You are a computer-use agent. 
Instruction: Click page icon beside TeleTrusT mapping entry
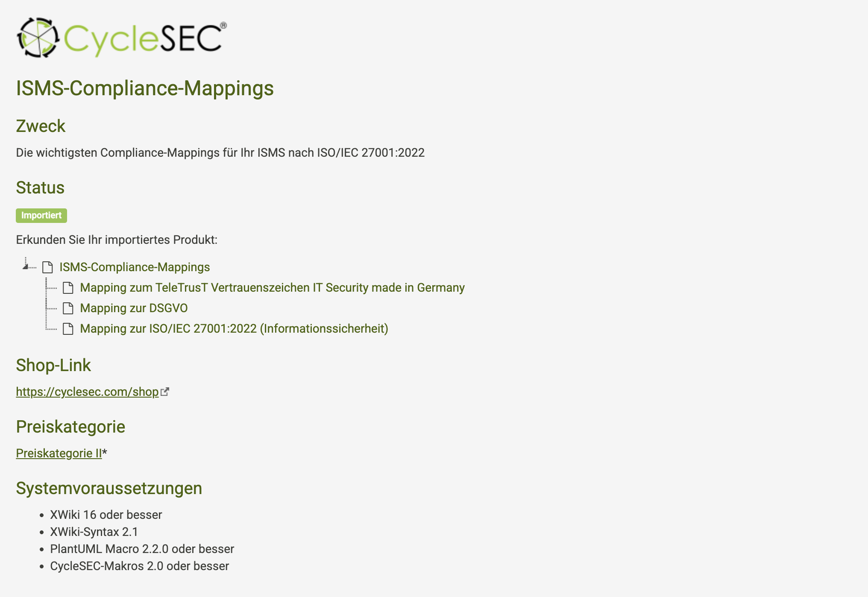(x=68, y=288)
